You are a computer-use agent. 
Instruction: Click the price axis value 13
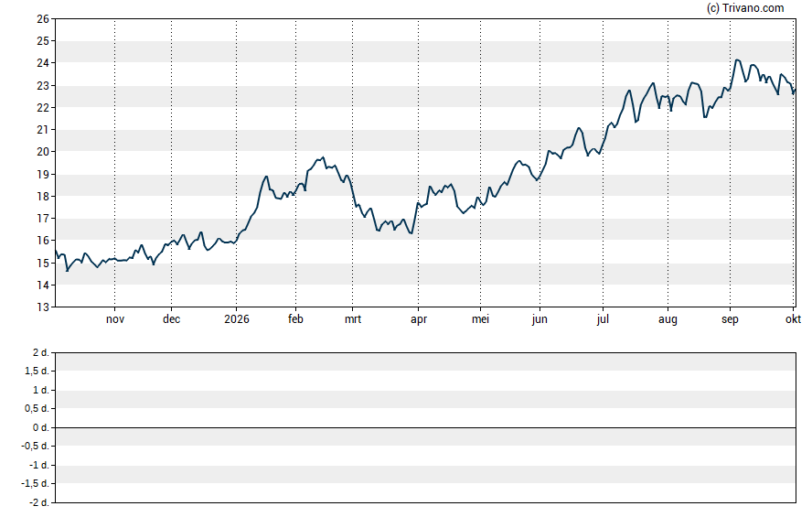click(43, 307)
